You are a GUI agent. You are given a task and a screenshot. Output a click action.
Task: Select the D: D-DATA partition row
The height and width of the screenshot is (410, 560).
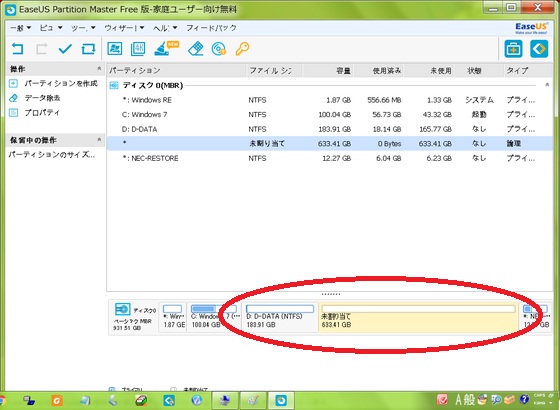pos(329,129)
